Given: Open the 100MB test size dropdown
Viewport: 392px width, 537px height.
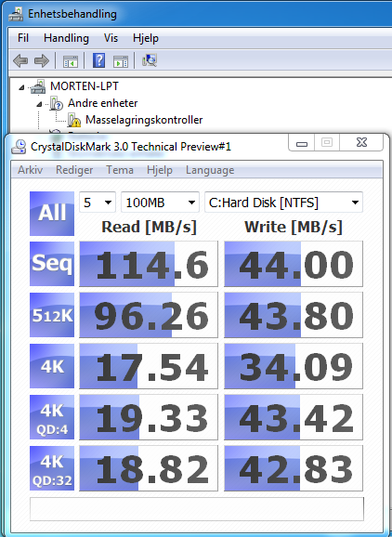Looking at the screenshot, I should pos(160,203).
